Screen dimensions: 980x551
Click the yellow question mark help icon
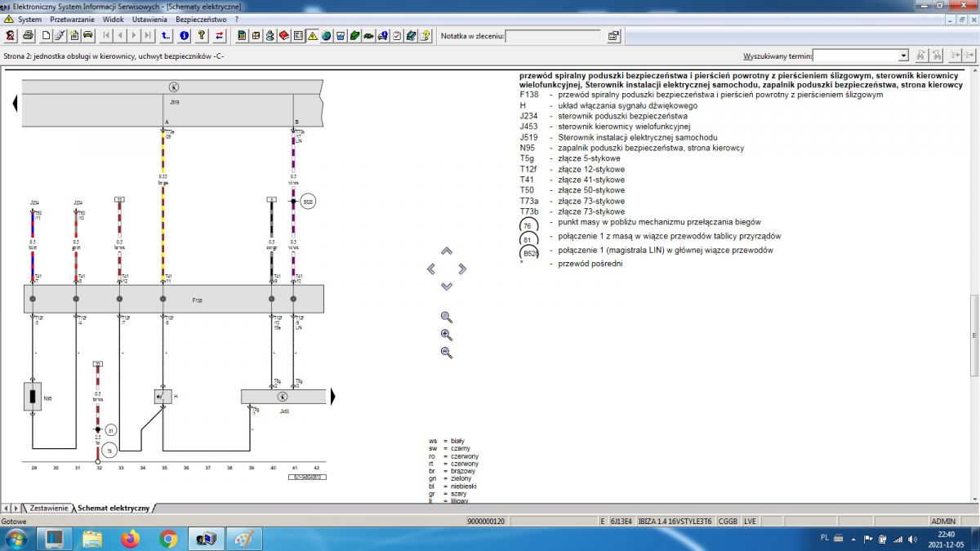(201, 36)
